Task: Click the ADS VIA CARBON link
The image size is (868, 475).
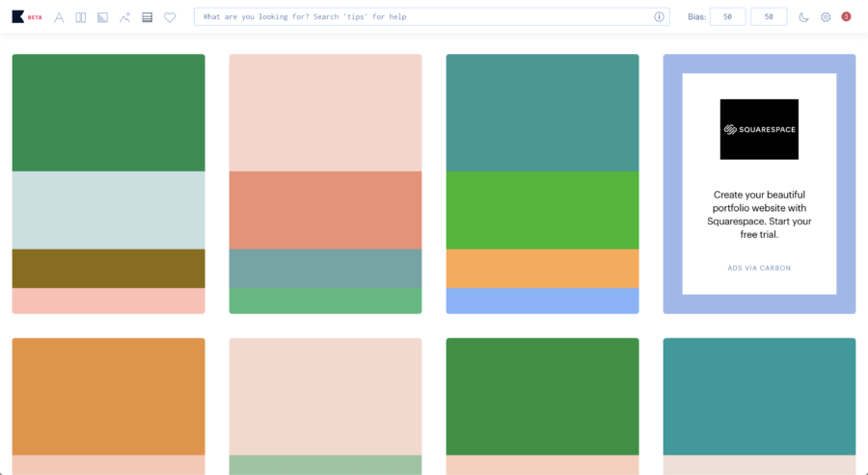Action: coord(759,268)
